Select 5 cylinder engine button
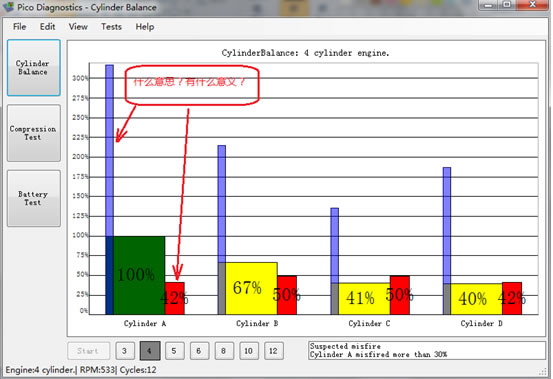Image resolution: width=553 pixels, height=379 pixels. click(174, 351)
